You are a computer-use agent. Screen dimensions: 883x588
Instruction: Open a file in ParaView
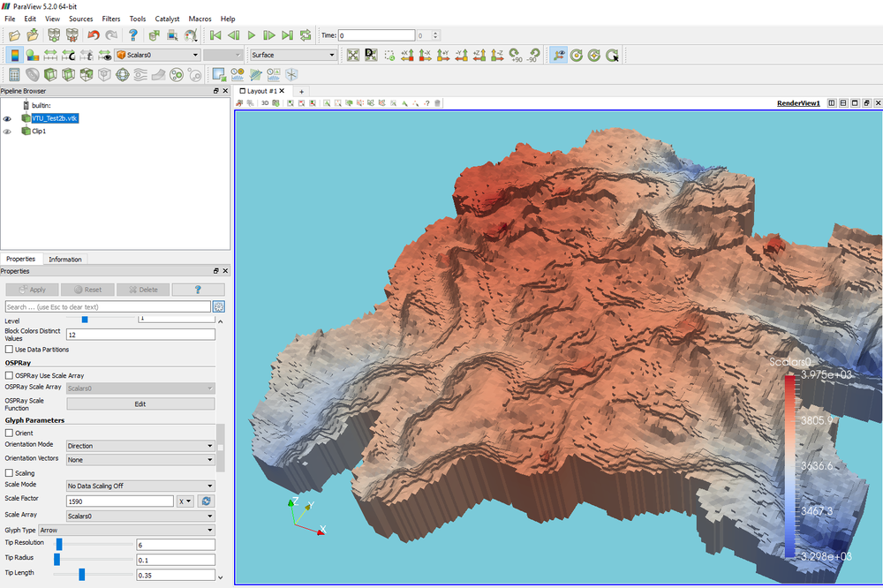[x=13, y=34]
